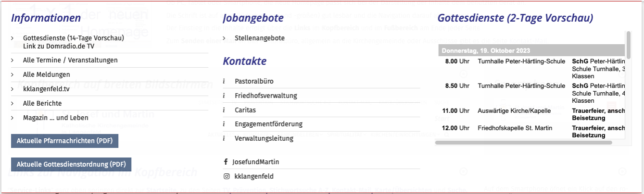The image size is (644, 194).
Task: Click the chevron next to Alle Meldungen
Action: point(13,74)
